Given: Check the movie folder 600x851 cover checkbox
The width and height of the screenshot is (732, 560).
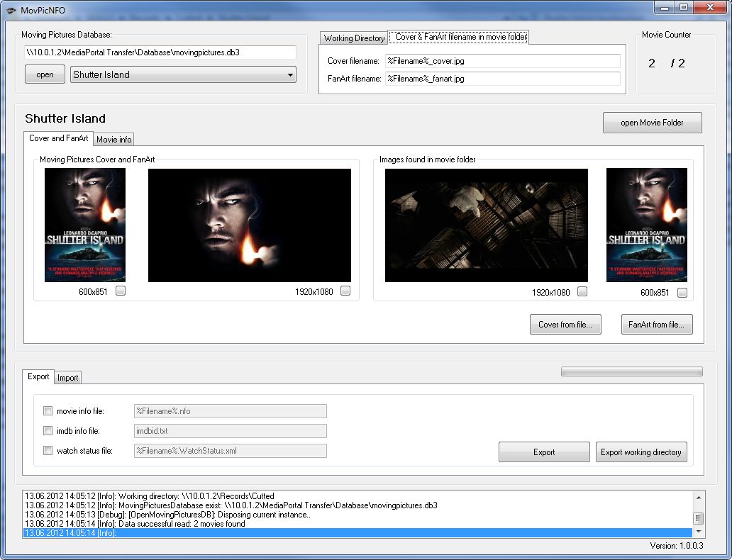Looking at the screenshot, I should (x=682, y=293).
